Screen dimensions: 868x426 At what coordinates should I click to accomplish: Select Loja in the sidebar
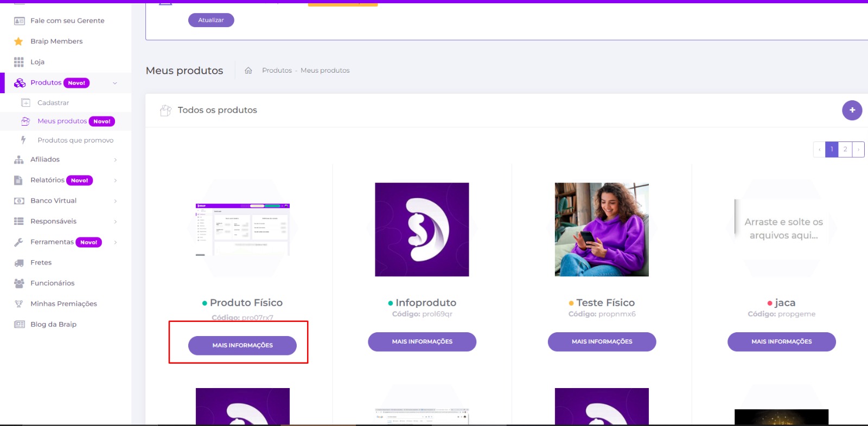click(66, 62)
